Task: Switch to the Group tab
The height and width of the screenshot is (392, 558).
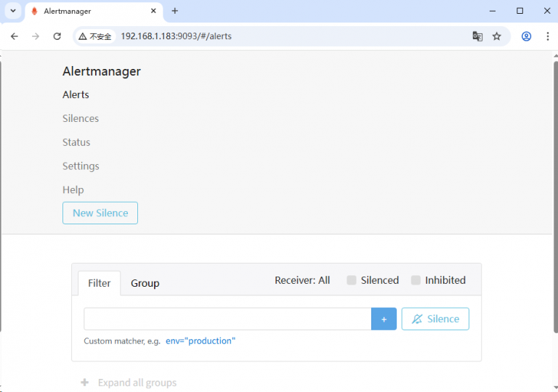Action: [x=145, y=283]
